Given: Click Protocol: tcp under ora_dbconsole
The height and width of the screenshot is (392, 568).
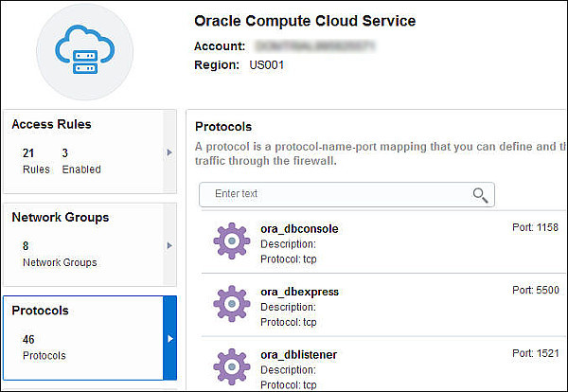Looking at the screenshot, I should pyautogui.click(x=289, y=259).
